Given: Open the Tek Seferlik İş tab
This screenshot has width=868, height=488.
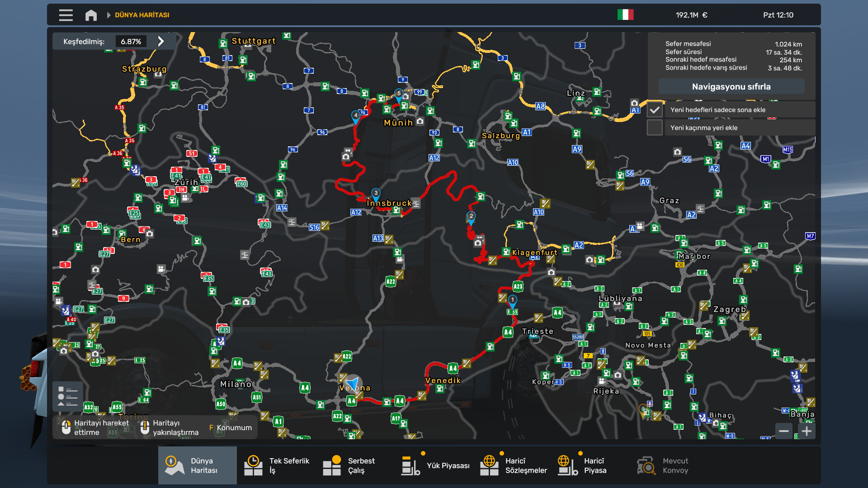Looking at the screenshot, I should 277,465.
